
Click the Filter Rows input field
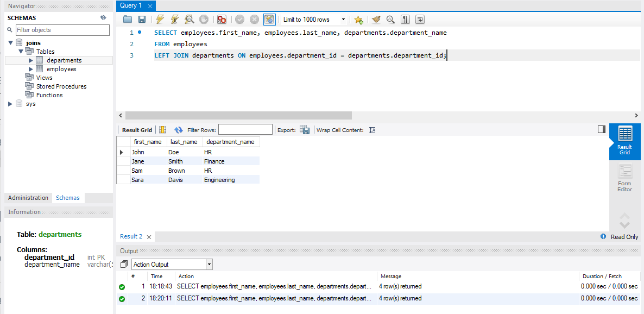pos(245,129)
